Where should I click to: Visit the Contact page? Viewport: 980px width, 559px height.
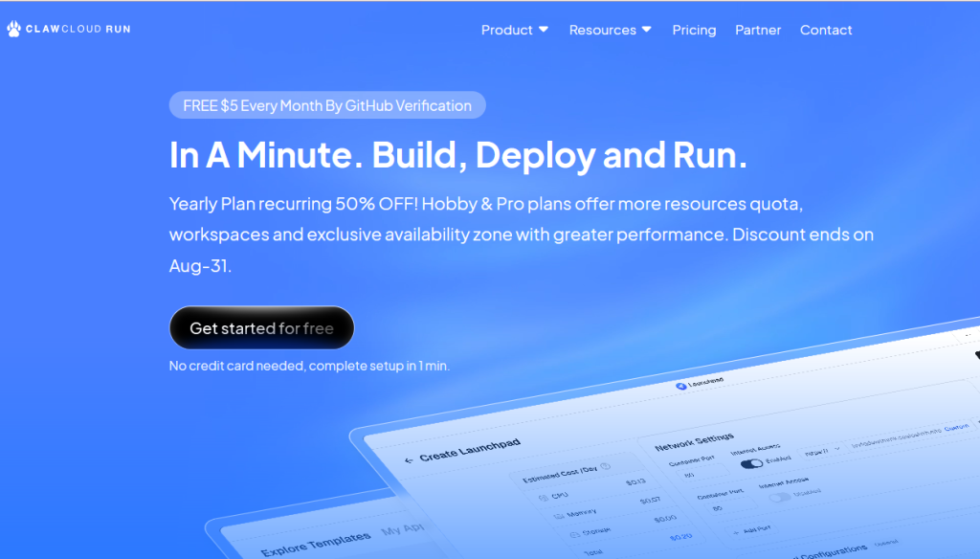click(826, 30)
